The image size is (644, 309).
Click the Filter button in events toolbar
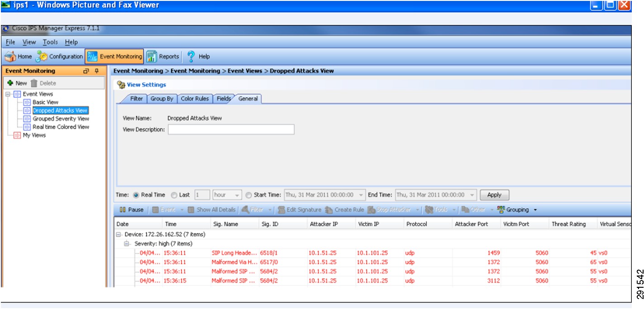(253, 210)
